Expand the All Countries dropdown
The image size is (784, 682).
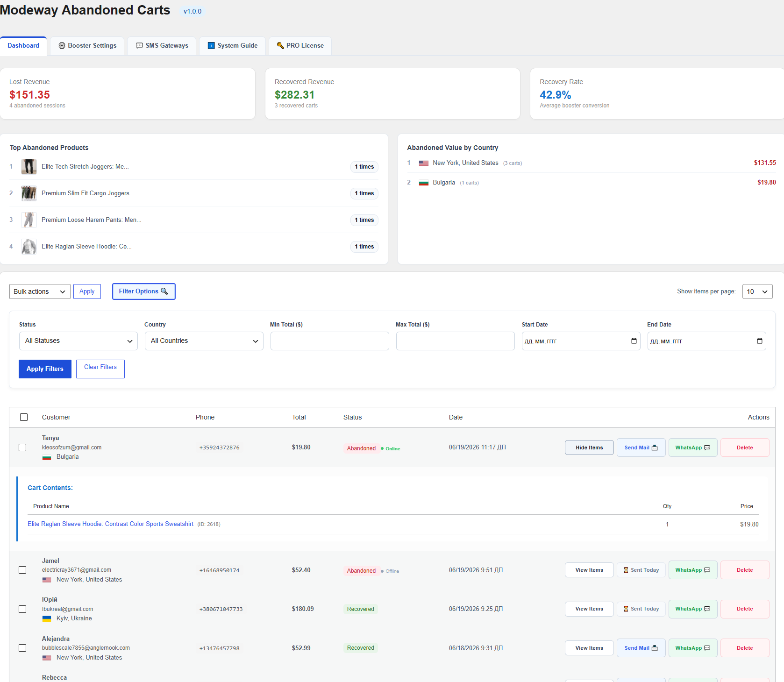204,341
